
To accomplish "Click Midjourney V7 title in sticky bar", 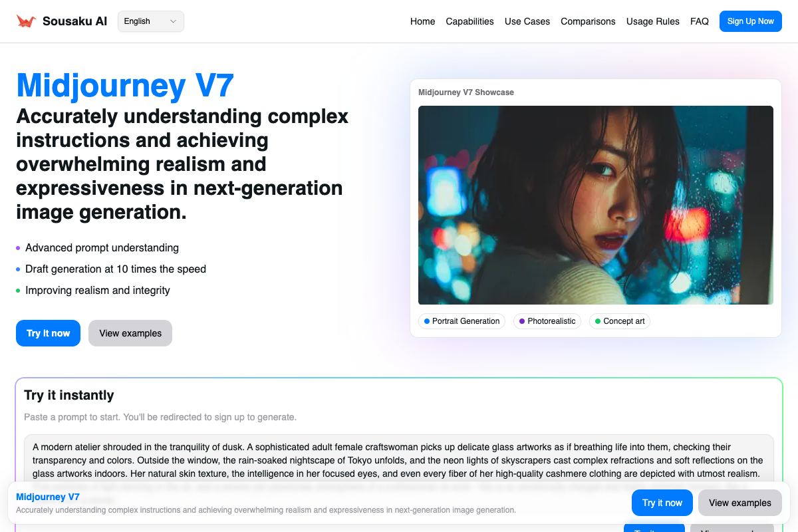I will [48, 497].
